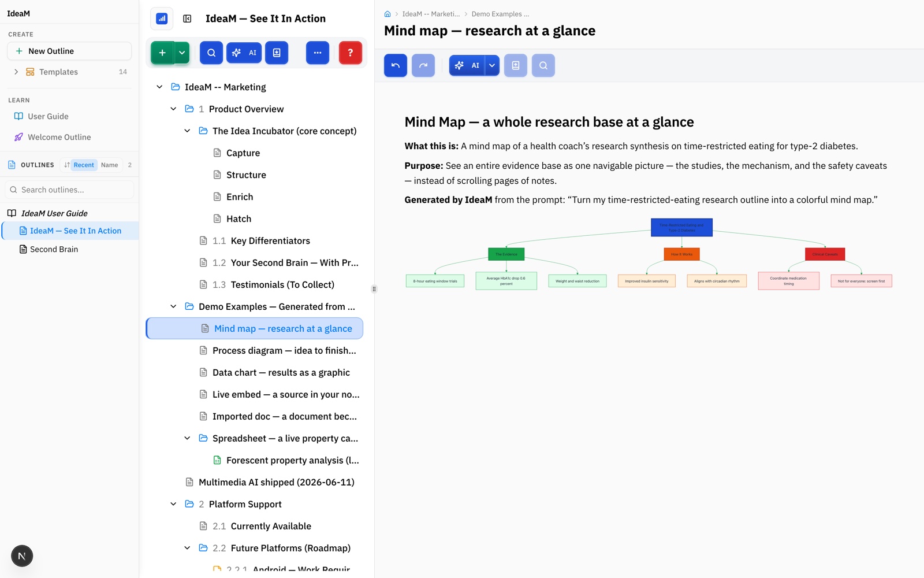Click the sort order arrows icon
The height and width of the screenshot is (578, 924).
click(x=67, y=165)
